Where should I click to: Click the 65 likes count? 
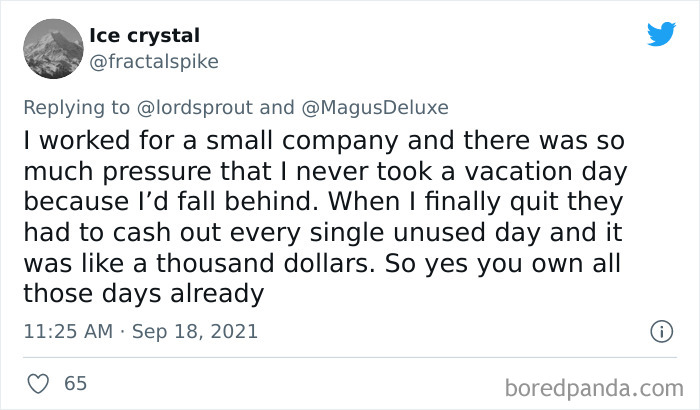(75, 384)
